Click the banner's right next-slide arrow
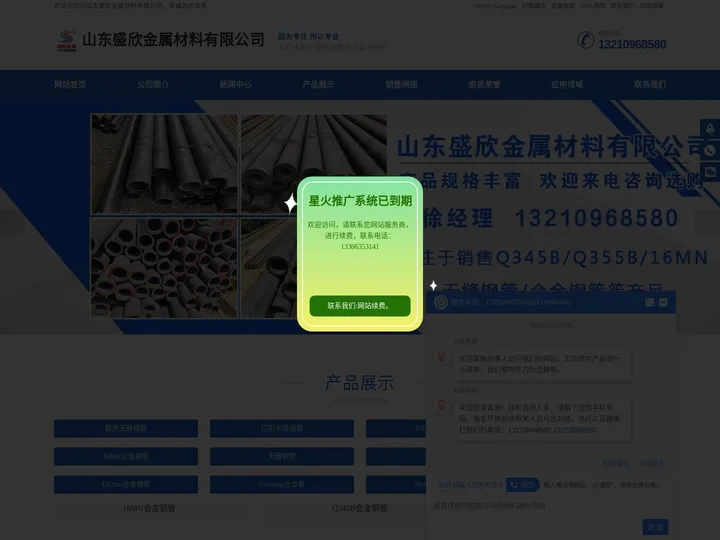The width and height of the screenshot is (720, 540). click(x=708, y=221)
